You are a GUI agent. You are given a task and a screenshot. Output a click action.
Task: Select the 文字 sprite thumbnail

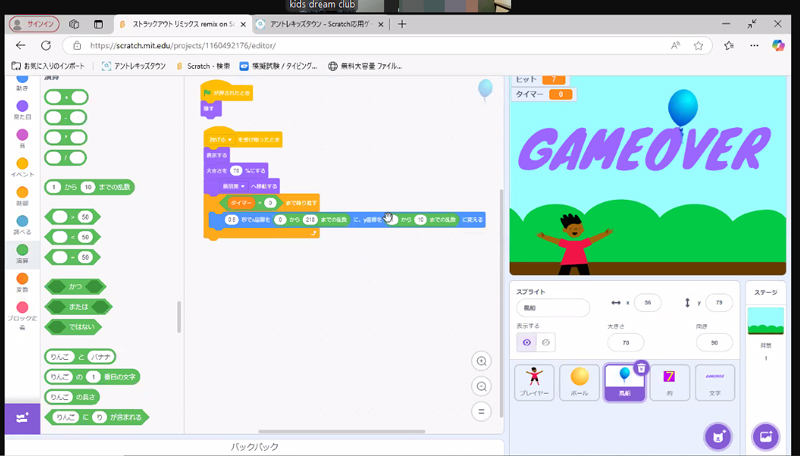click(x=715, y=383)
